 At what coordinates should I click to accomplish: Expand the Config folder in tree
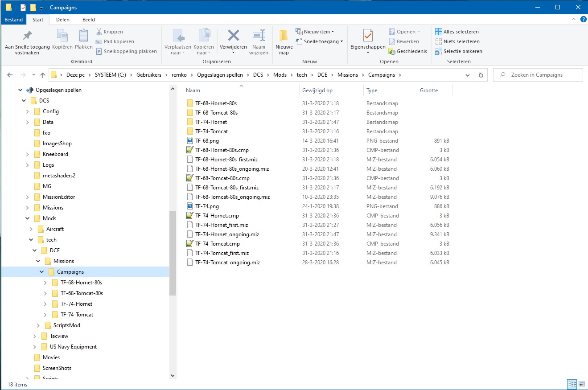click(x=28, y=111)
